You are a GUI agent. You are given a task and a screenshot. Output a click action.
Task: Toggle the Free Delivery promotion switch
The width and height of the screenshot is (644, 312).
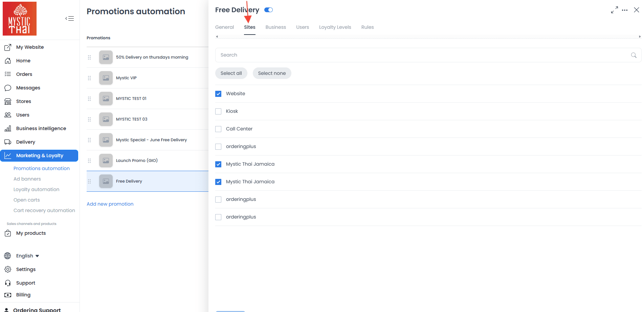269,10
